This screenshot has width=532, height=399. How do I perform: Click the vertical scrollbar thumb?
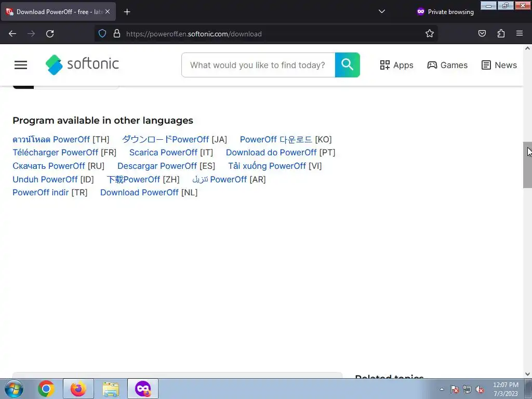pos(527,165)
